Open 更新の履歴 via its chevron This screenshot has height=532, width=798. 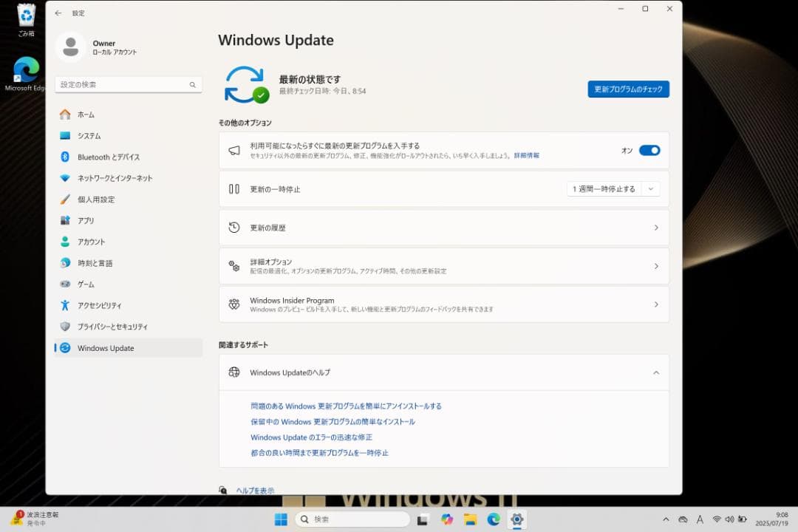pyautogui.click(x=656, y=228)
